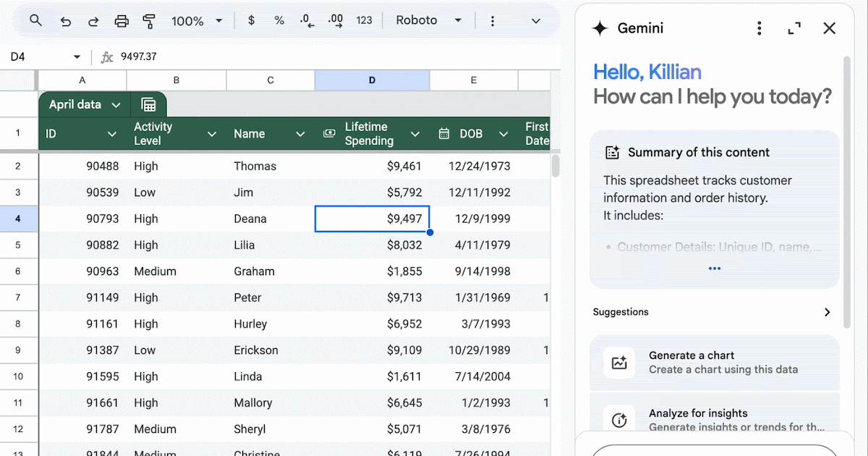Screen dimensions: 868x456
Task: Apply percent format to cell
Action: coord(279,21)
